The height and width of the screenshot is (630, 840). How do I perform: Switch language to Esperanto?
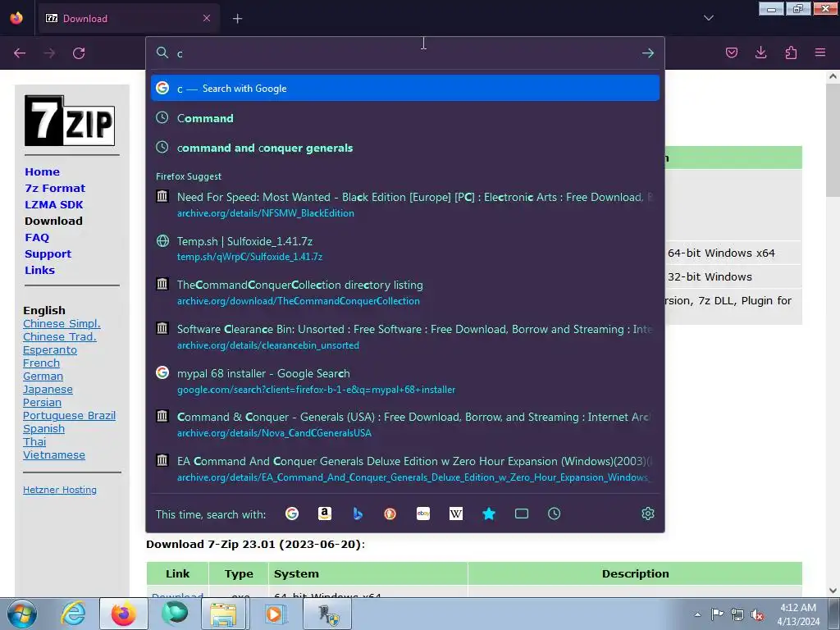coord(50,349)
